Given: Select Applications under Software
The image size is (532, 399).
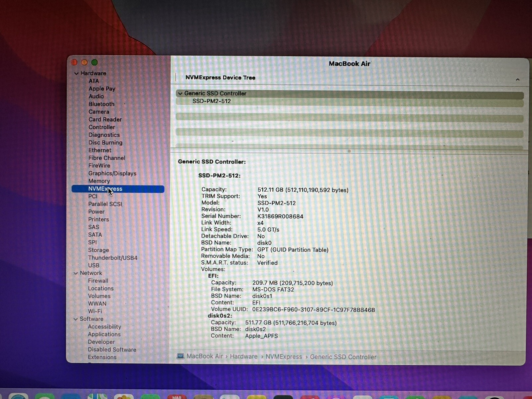Looking at the screenshot, I should [104, 334].
